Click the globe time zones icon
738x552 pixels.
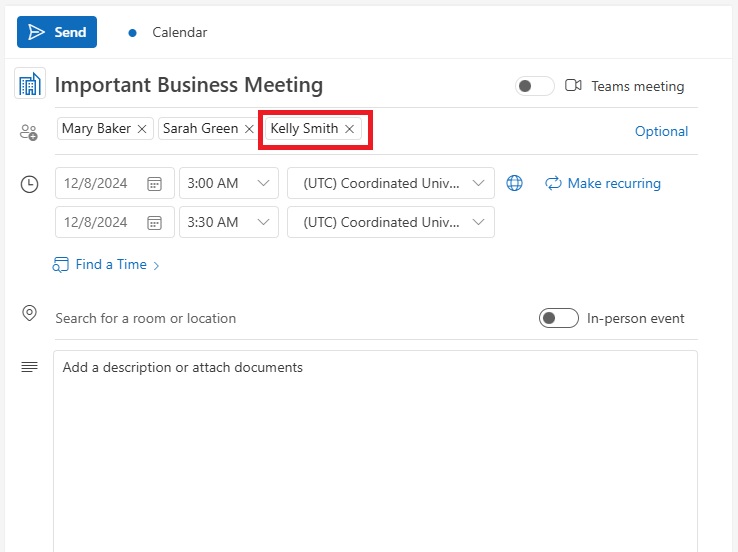514,183
